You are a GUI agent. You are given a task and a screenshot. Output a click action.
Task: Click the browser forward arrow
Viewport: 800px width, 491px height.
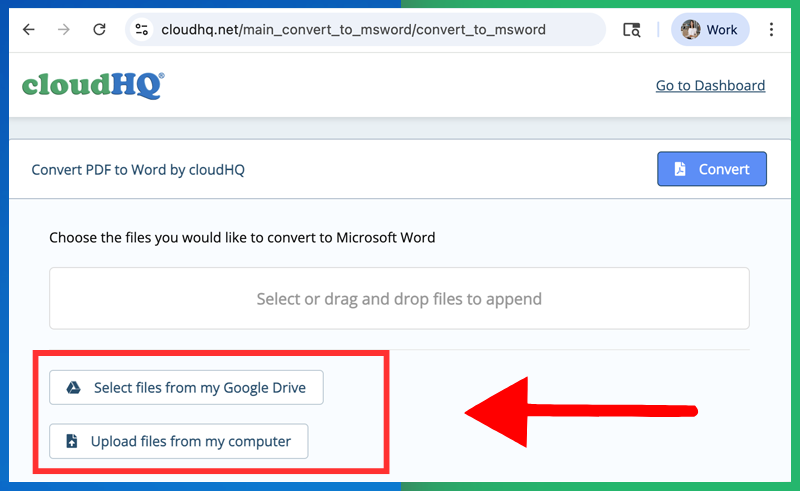pyautogui.click(x=64, y=30)
